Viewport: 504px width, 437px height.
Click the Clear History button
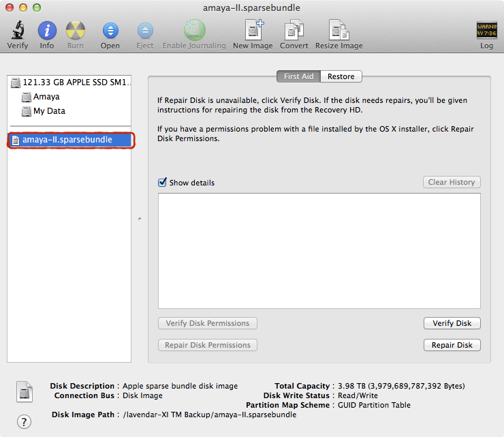coord(452,182)
